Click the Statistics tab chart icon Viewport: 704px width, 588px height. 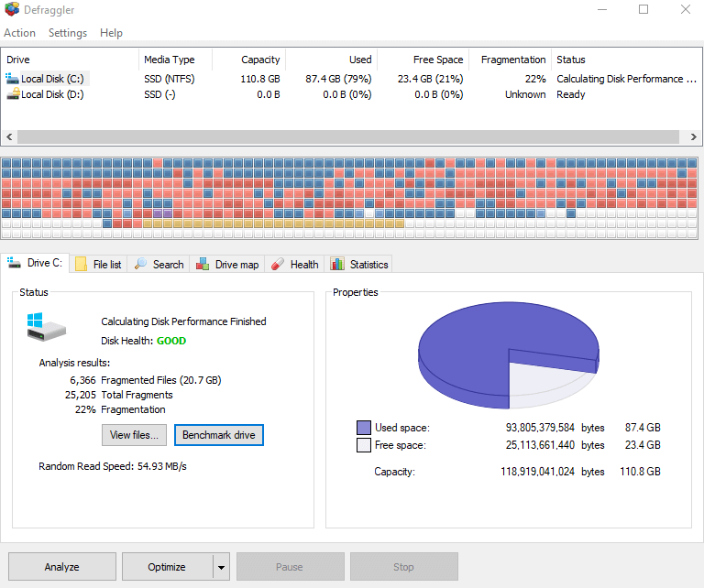click(x=337, y=265)
